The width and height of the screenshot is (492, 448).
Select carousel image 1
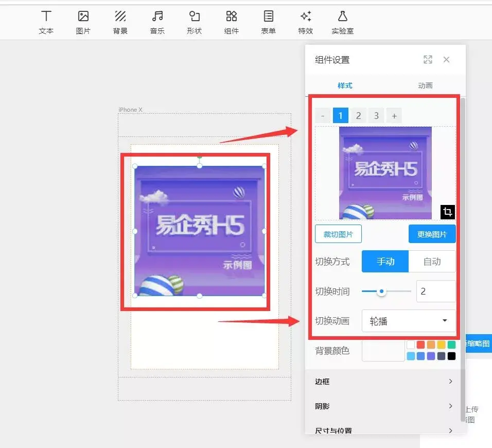click(341, 116)
